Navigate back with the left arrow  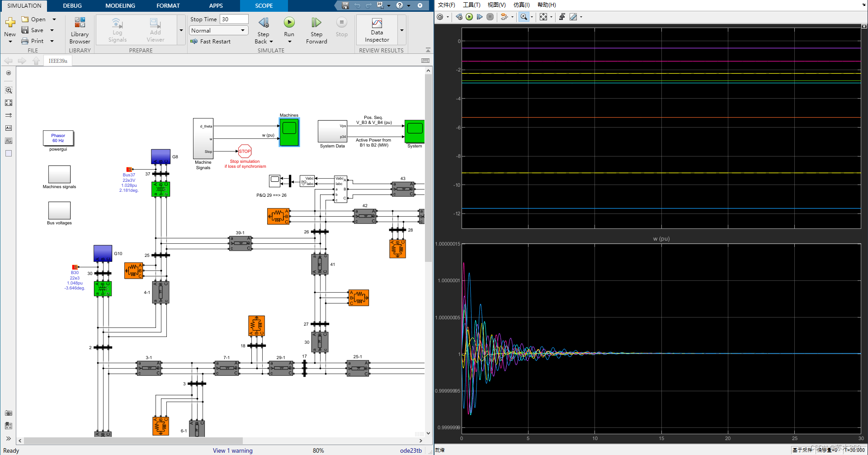pyautogui.click(x=8, y=61)
